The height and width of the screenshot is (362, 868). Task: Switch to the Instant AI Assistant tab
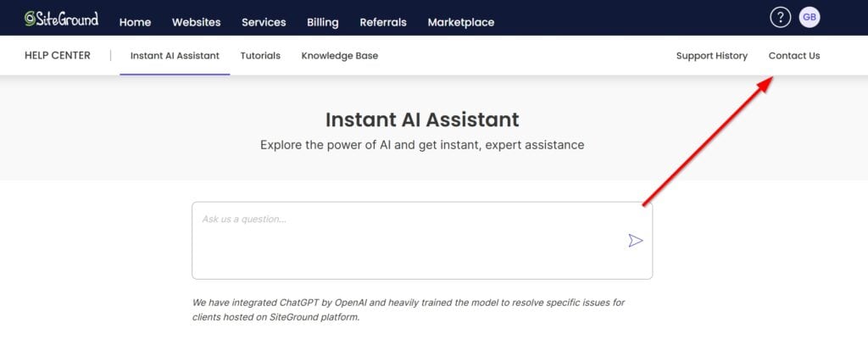tap(175, 56)
